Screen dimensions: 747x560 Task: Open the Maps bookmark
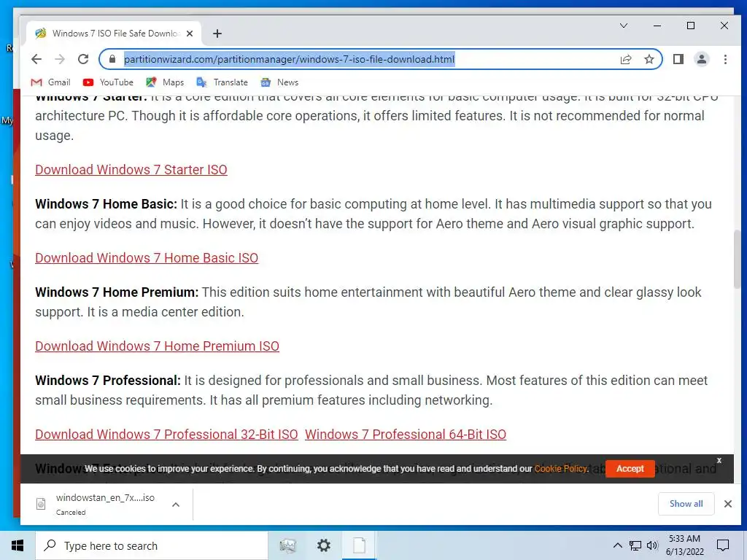(x=165, y=82)
